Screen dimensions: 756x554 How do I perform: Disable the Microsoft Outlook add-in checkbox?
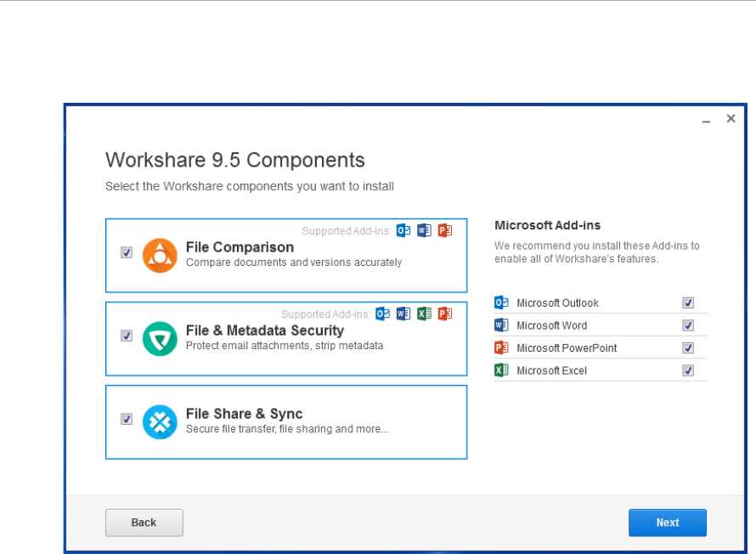[x=688, y=302]
